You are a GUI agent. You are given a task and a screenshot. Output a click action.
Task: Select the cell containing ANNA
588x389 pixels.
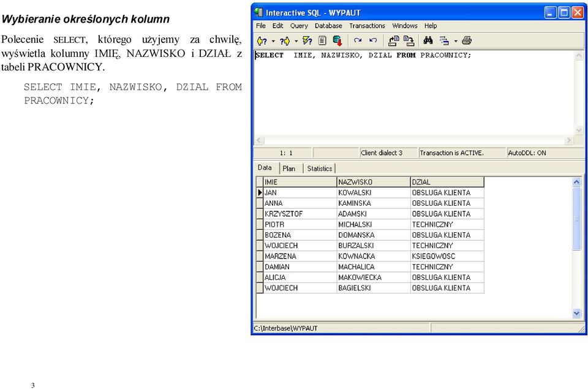coord(300,203)
